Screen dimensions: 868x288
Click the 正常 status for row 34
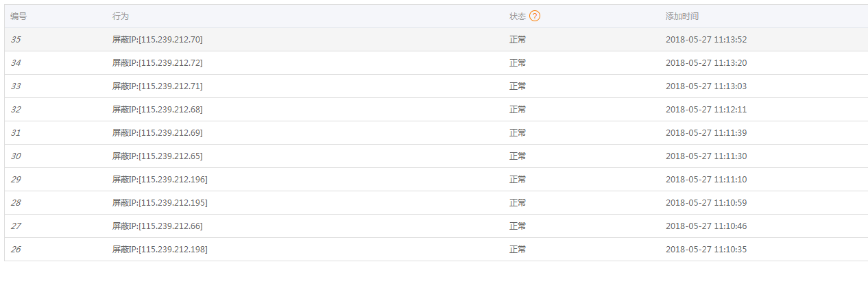pos(518,63)
